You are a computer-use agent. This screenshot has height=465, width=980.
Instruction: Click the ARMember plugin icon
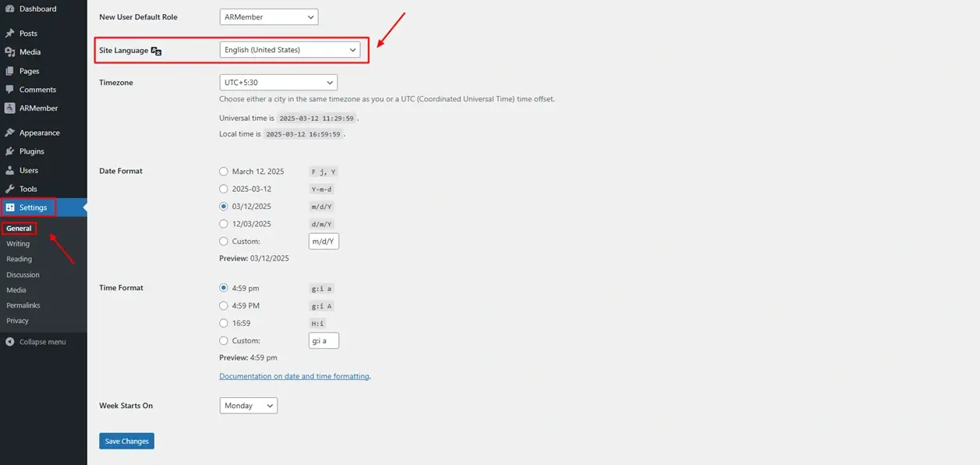9,108
